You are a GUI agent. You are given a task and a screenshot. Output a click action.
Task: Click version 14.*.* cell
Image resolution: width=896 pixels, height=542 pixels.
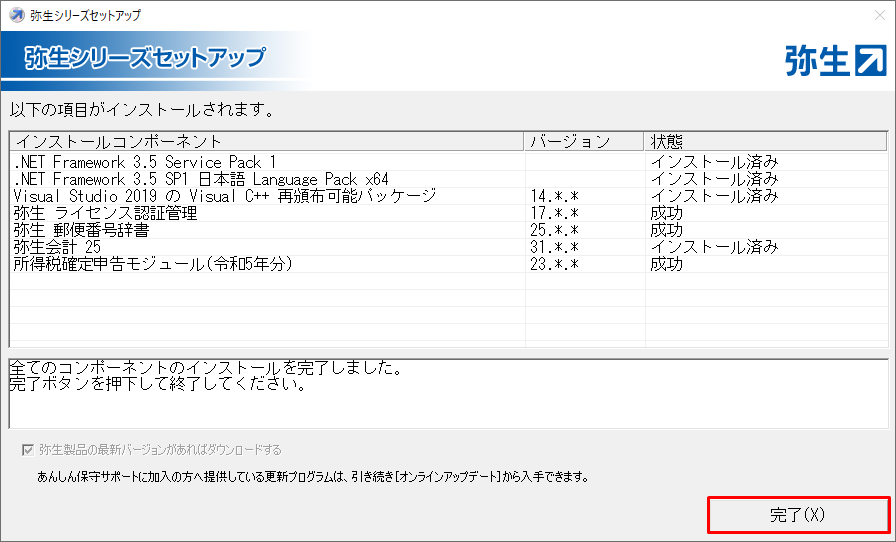click(554, 196)
